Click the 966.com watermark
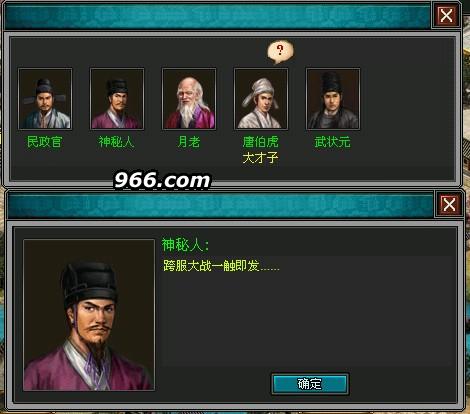 (x=162, y=180)
